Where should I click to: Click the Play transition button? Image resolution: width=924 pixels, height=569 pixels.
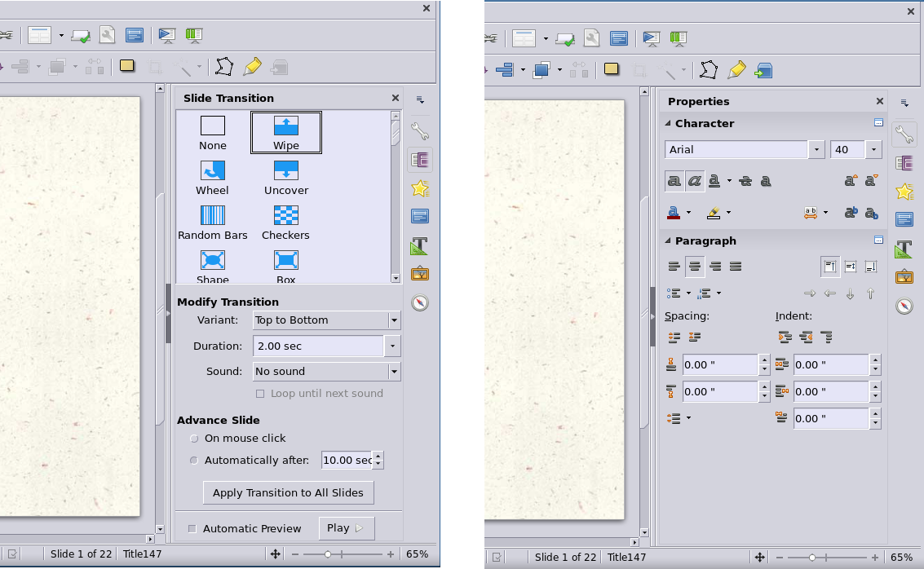pos(346,528)
